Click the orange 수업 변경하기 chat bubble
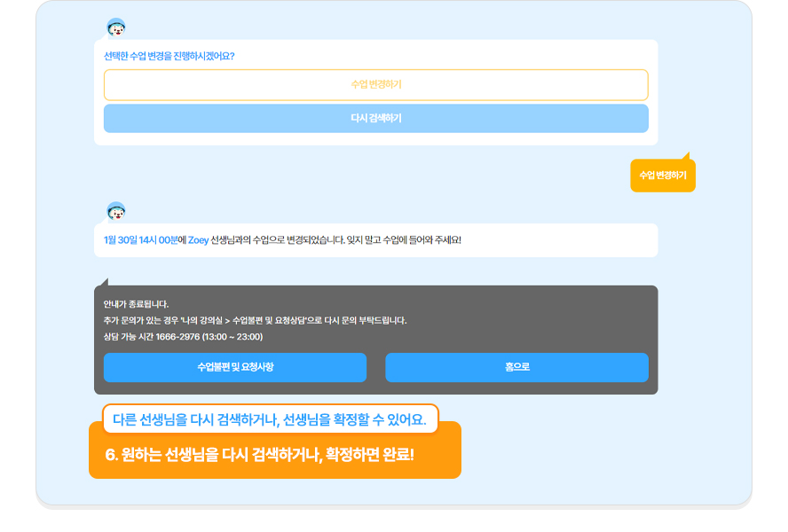The width and height of the screenshot is (788, 532). tap(663, 176)
